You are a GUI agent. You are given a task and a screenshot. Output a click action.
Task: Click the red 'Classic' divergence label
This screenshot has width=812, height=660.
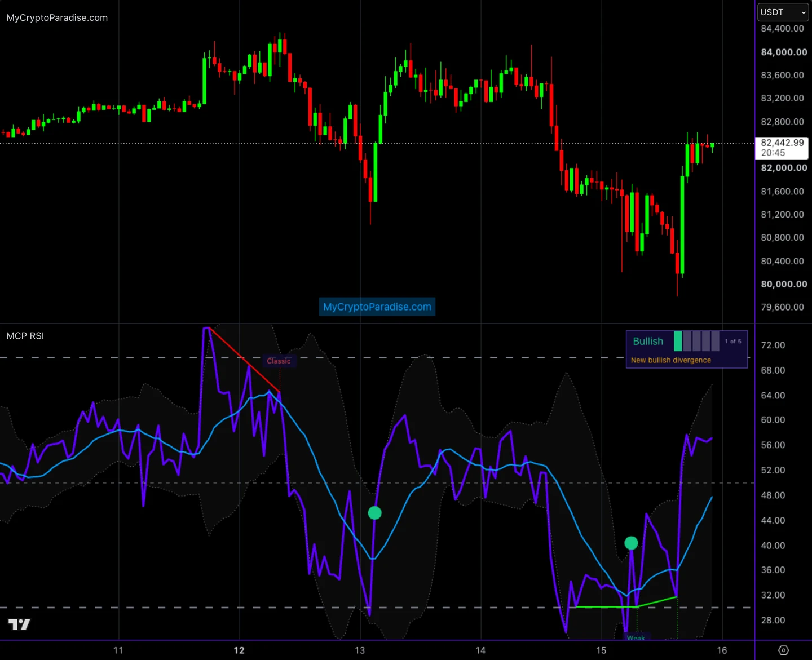tap(279, 361)
